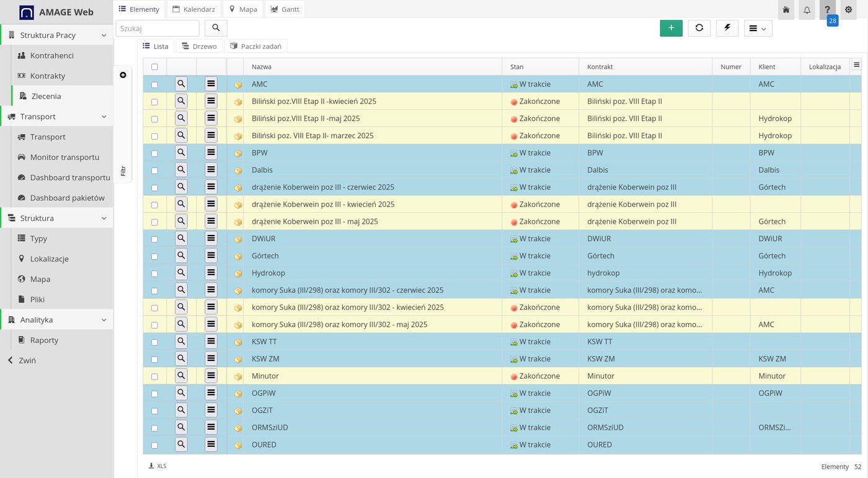Open the vertical Filtr panel label
This screenshot has height=478, width=868.
(123, 170)
